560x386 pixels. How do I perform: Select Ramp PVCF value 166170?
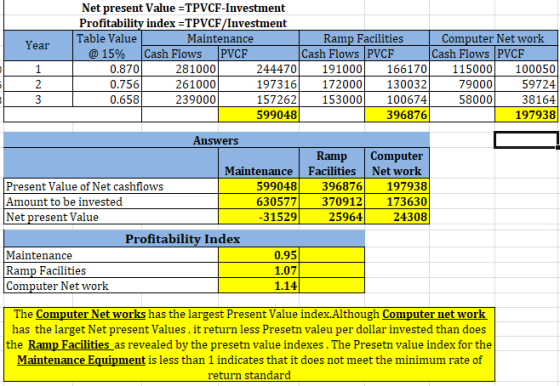pyautogui.click(x=397, y=69)
